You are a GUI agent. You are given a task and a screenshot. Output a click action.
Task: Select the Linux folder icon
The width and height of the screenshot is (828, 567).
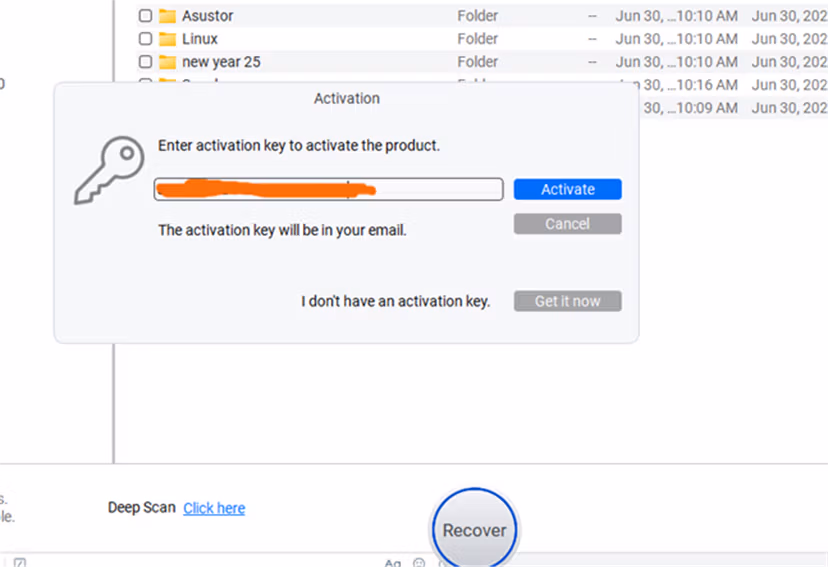pos(167,39)
